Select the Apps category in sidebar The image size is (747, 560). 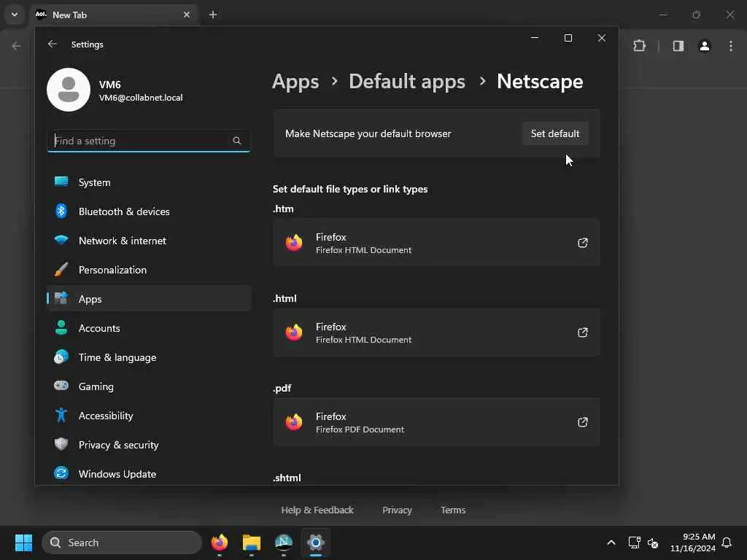[x=149, y=298]
